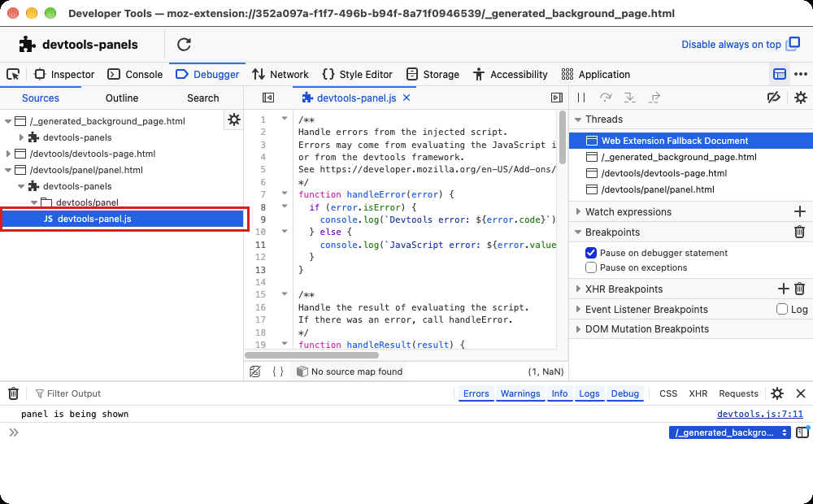The width and height of the screenshot is (813, 504).
Task: Switch to the Search sidebar tab
Action: [x=202, y=98]
